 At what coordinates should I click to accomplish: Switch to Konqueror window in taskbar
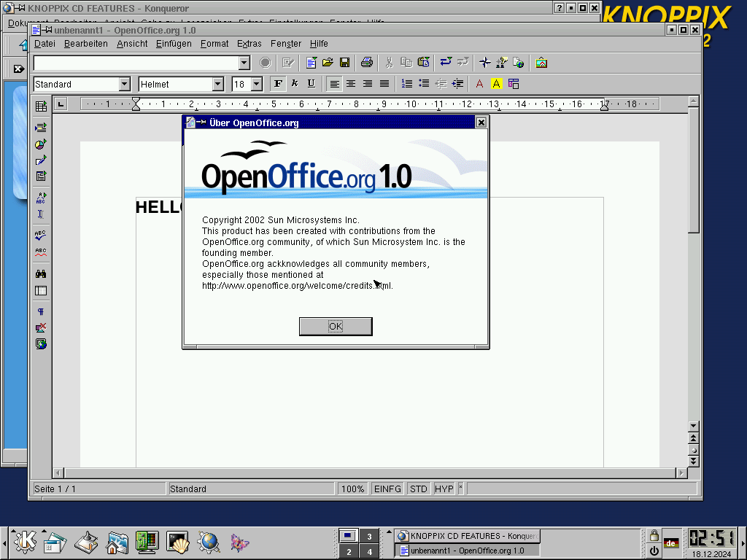(x=468, y=536)
